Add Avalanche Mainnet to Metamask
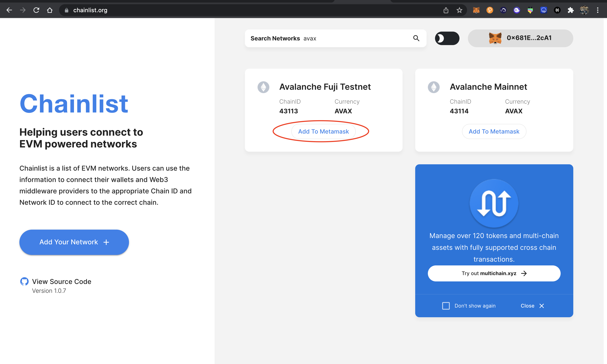The width and height of the screenshot is (607, 364). tap(494, 131)
